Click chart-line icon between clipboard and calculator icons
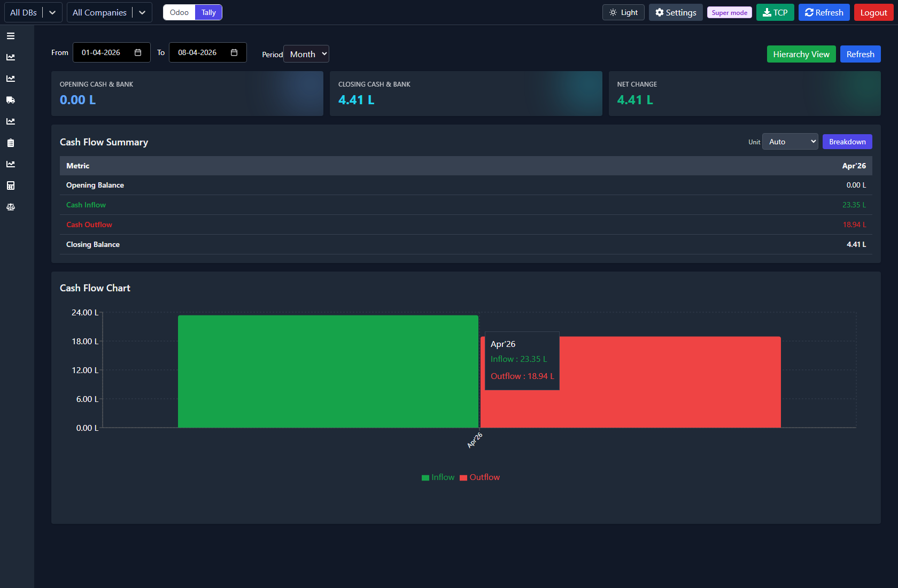The image size is (898, 588). (11, 164)
